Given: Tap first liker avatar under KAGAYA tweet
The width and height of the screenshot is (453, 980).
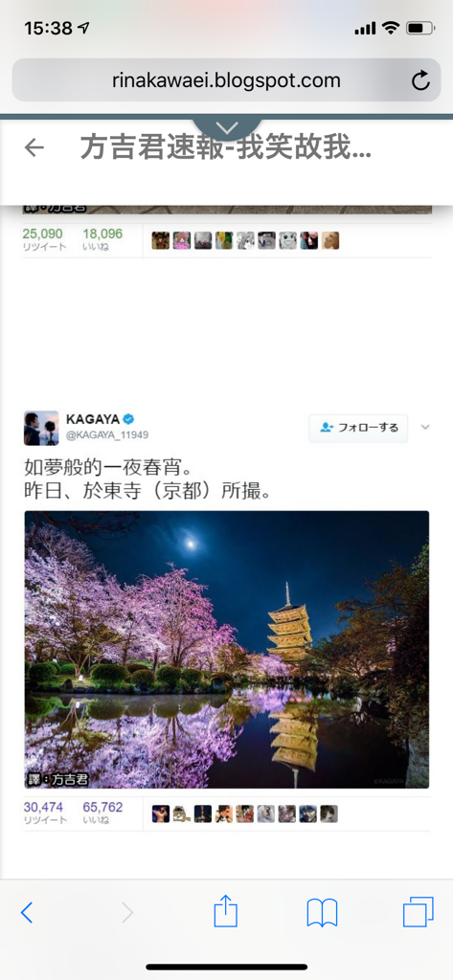Looking at the screenshot, I should tap(161, 813).
